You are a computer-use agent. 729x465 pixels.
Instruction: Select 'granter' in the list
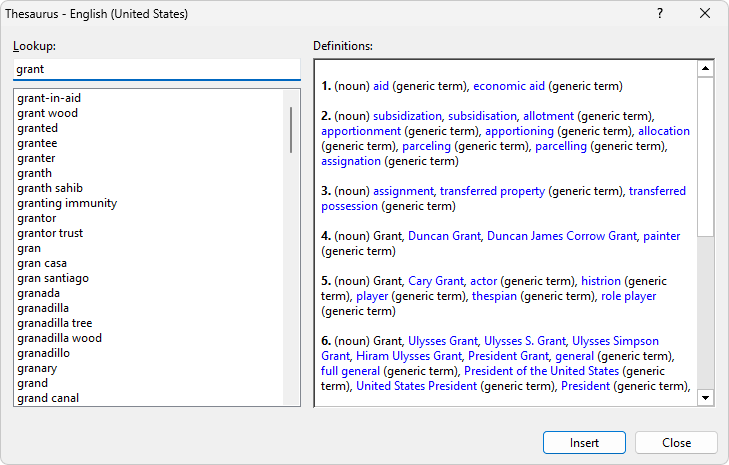[149, 158]
